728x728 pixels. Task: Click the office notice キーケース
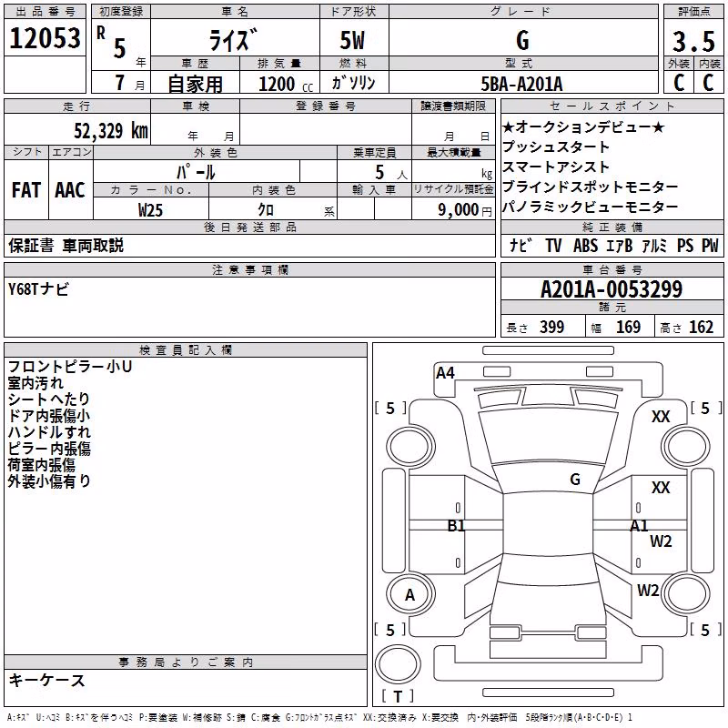point(47,680)
